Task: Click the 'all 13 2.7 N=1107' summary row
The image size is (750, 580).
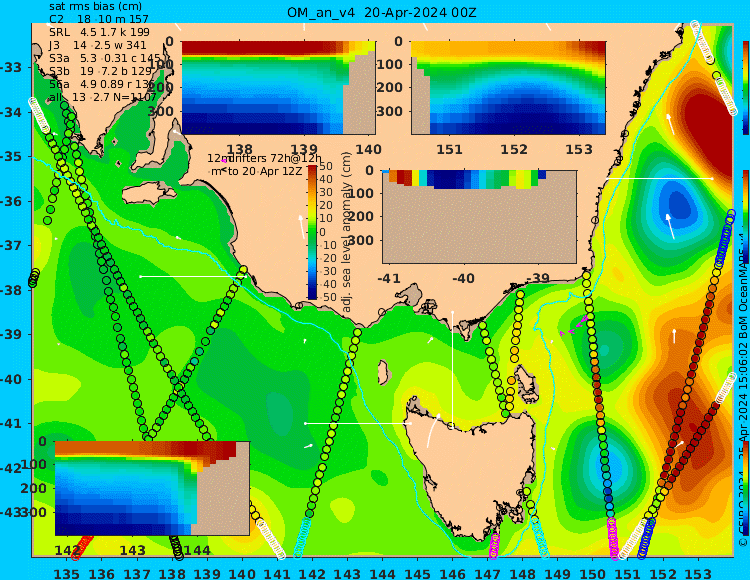Action: (103, 97)
